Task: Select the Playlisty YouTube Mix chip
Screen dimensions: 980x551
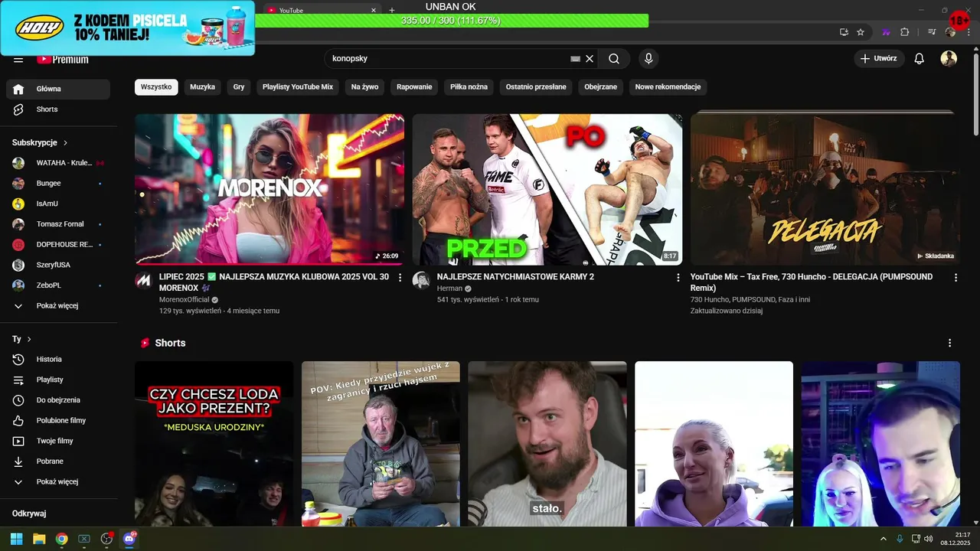Action: pos(298,87)
